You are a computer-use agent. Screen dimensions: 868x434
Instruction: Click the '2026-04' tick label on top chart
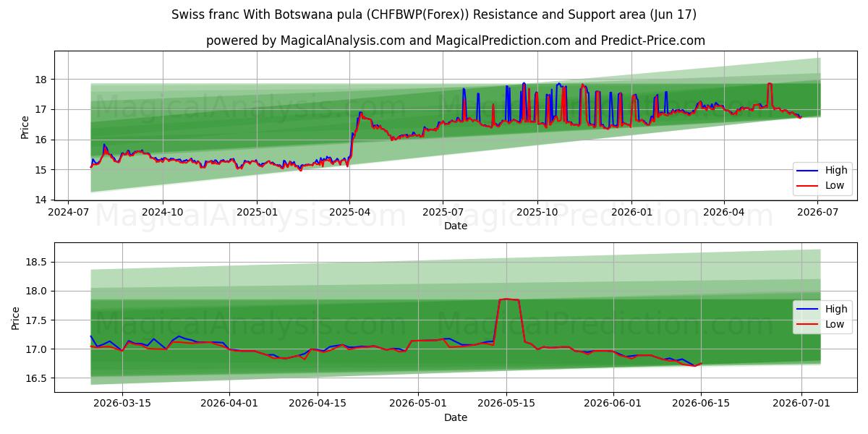point(724,213)
